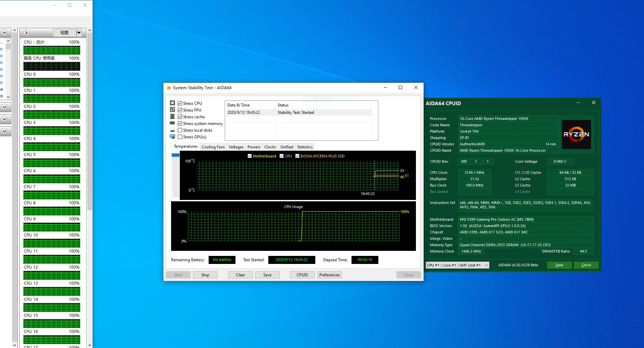Click the blue slider beside temperature graph
The height and width of the screenshot is (348, 644).
pyautogui.click(x=175, y=155)
